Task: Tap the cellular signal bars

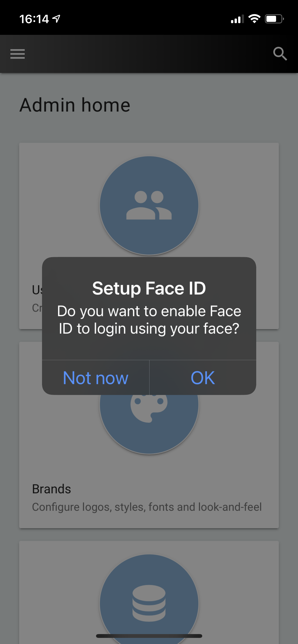Action: coord(237,19)
